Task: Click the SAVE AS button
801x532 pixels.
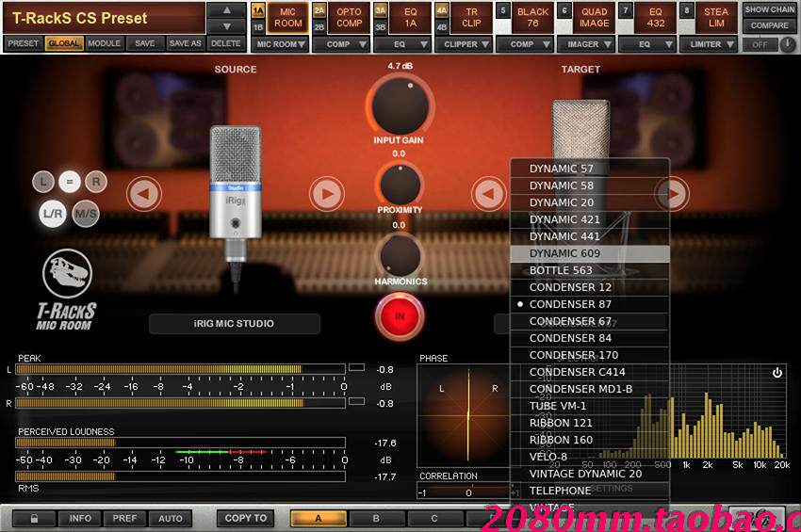Action: click(186, 43)
